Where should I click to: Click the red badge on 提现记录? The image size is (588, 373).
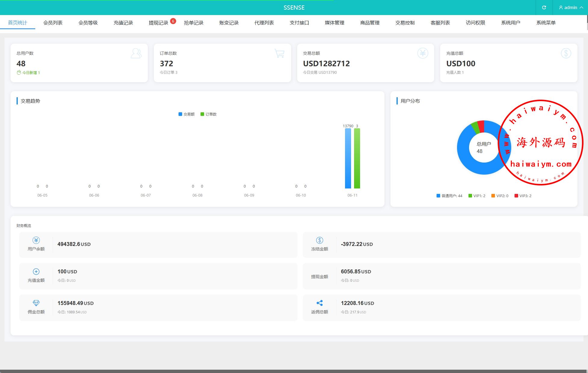coord(173,21)
